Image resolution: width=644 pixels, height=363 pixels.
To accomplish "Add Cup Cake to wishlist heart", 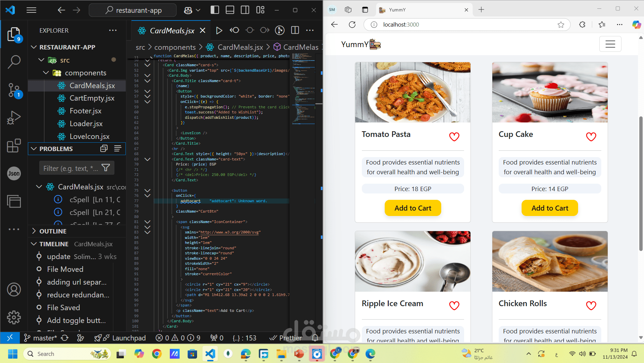I will (591, 137).
